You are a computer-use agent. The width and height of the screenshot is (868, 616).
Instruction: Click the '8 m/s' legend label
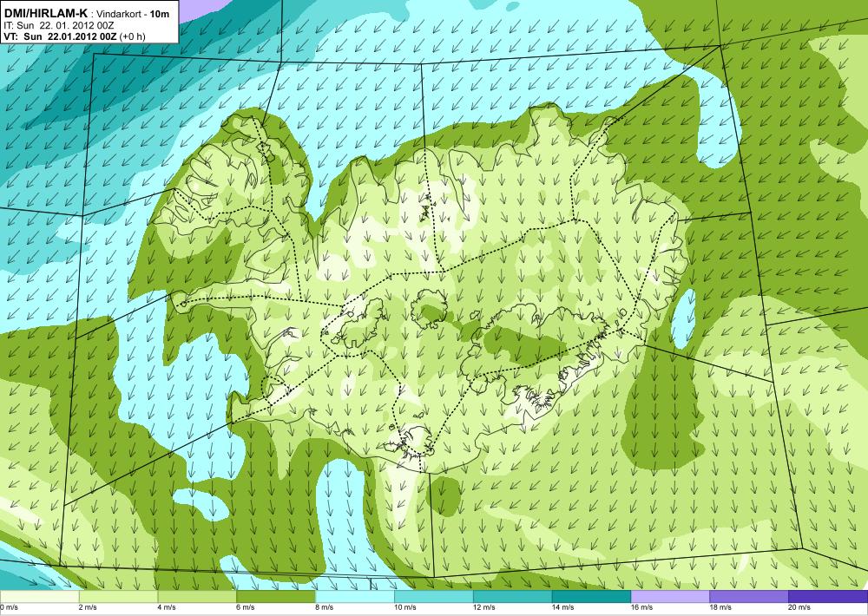coord(325,607)
